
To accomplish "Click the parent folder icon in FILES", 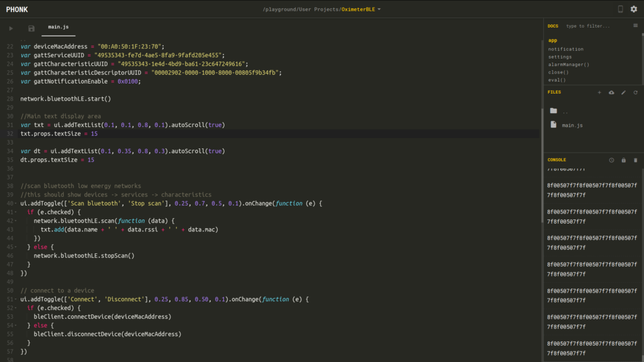I will [x=553, y=111].
